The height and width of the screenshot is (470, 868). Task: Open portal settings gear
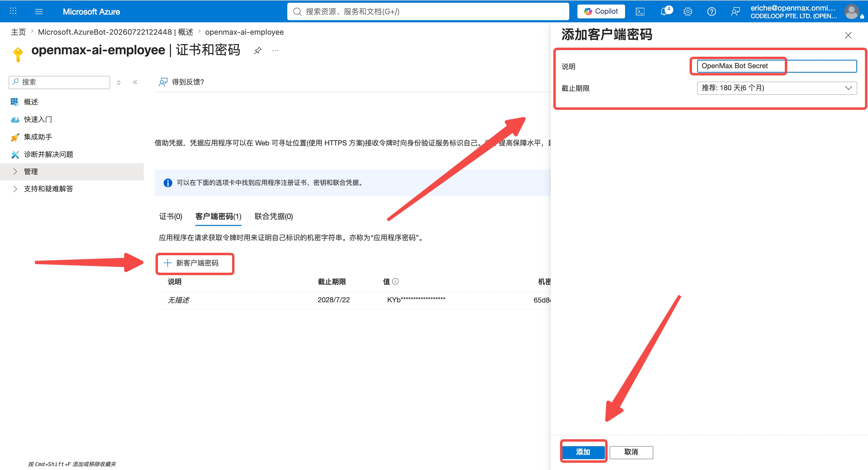click(688, 11)
